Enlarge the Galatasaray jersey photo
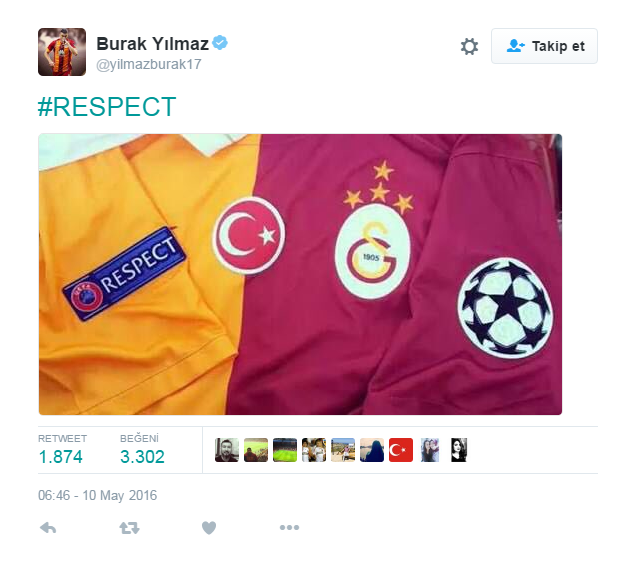 click(x=300, y=274)
